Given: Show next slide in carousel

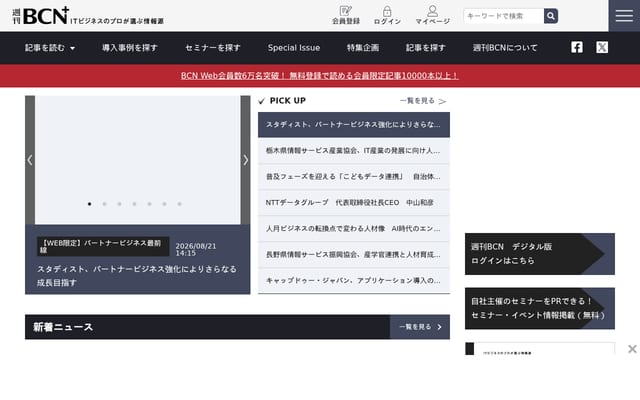Looking at the screenshot, I should point(245,160).
